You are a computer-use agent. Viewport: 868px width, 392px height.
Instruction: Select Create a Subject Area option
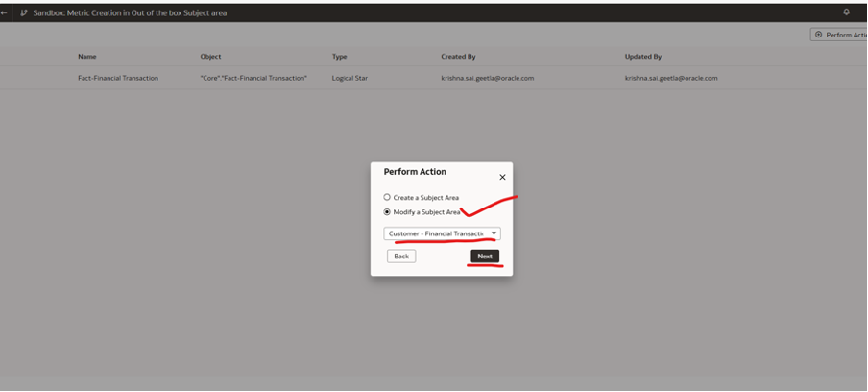(x=388, y=197)
